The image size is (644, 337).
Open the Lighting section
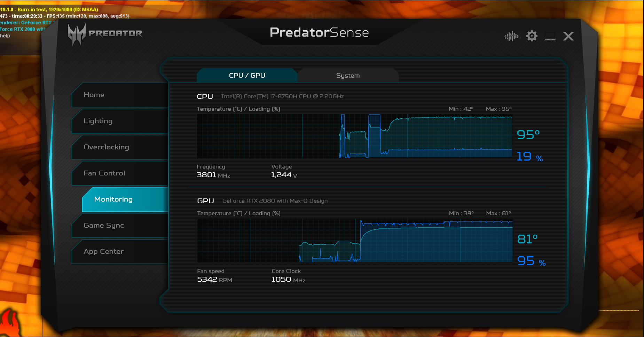click(120, 121)
